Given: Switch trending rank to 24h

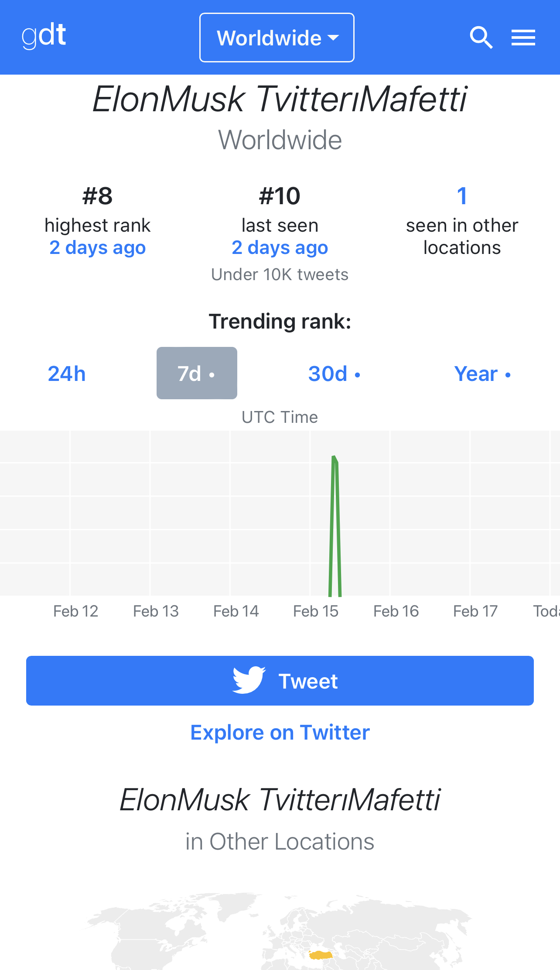Looking at the screenshot, I should [67, 374].
